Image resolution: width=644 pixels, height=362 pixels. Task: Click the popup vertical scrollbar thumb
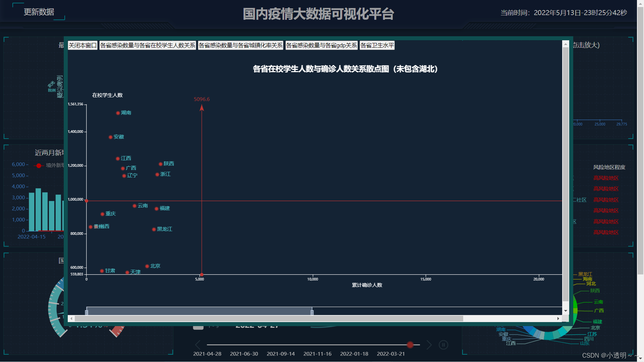point(566,174)
